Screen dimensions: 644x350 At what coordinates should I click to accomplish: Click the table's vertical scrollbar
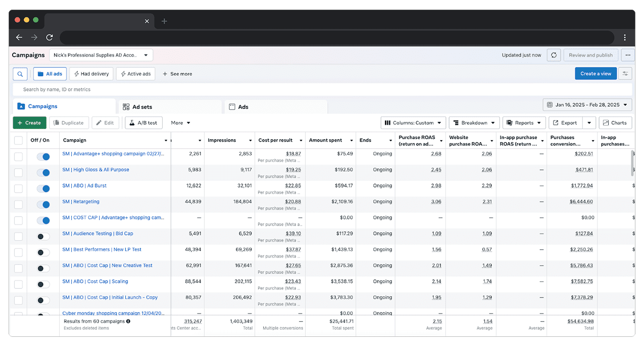click(x=632, y=162)
